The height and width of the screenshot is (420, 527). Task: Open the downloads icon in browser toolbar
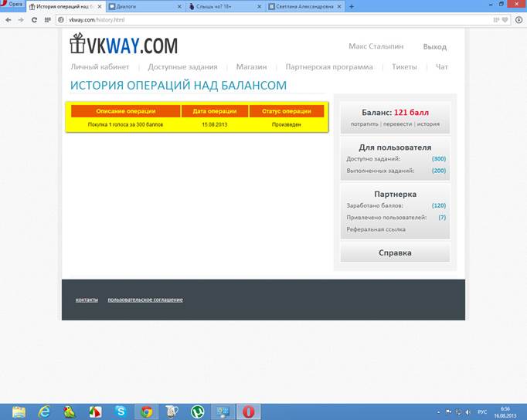(518, 20)
